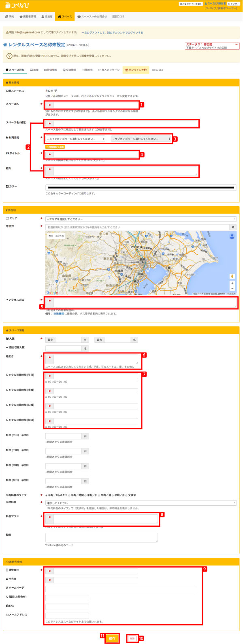Open the メインカテゴリー selection dropdown
The image size is (243, 644).
coord(75,139)
